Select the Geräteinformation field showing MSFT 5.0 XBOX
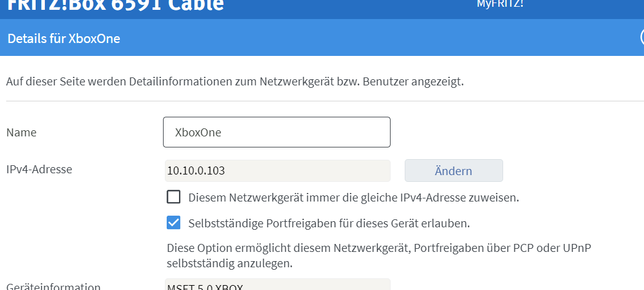The image size is (644, 290). pos(277,284)
